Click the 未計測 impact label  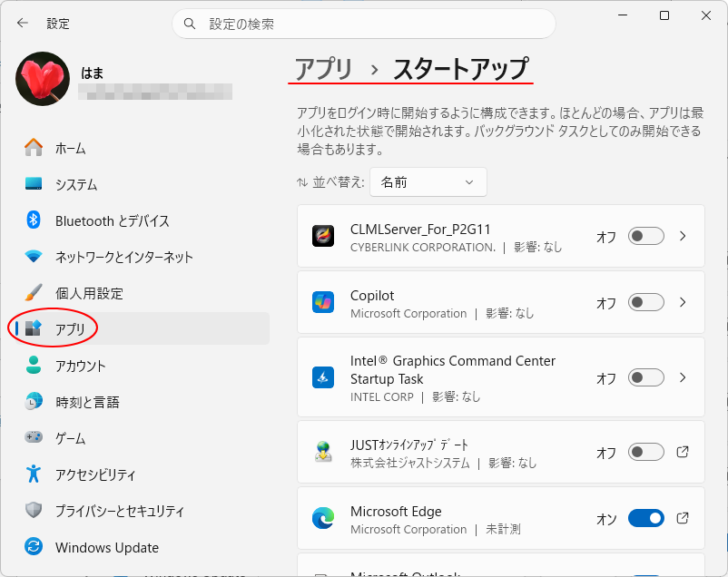tap(503, 529)
